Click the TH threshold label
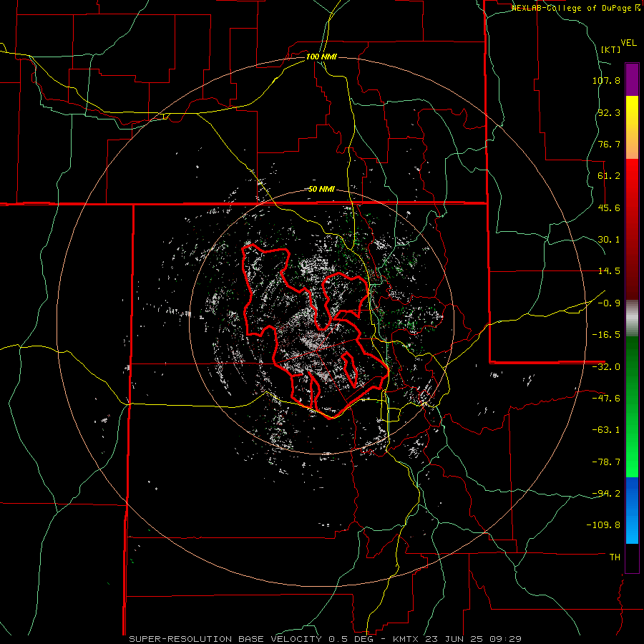The height and width of the screenshot is (644, 644). click(615, 557)
